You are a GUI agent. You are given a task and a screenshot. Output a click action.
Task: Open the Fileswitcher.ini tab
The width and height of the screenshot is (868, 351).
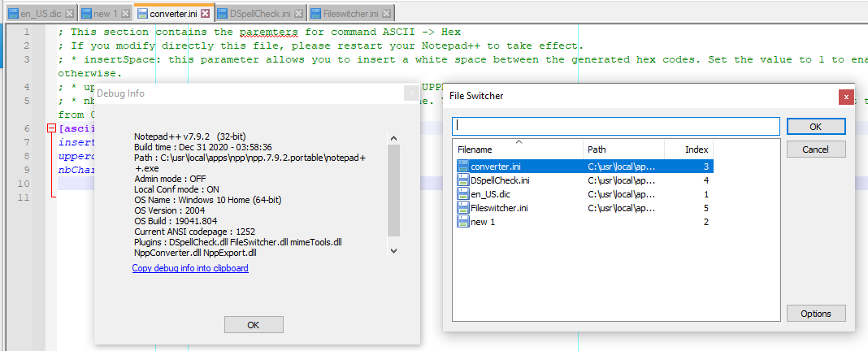point(351,13)
